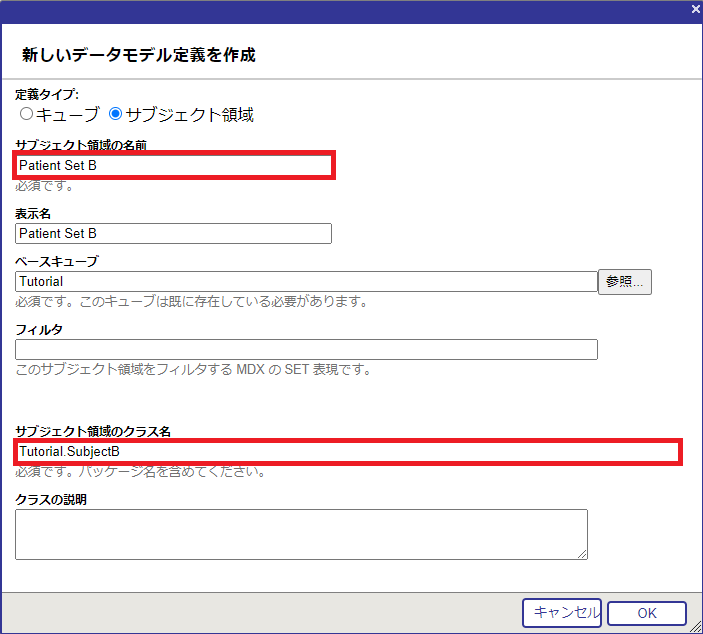Image resolution: width=703 pixels, height=634 pixels.
Task: Focus the 表示名 text field
Action: [173, 233]
